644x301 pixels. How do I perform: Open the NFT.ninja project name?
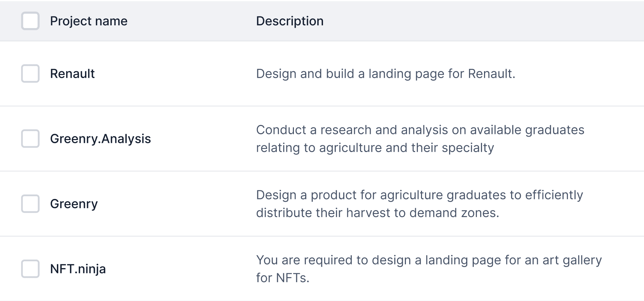point(78,269)
